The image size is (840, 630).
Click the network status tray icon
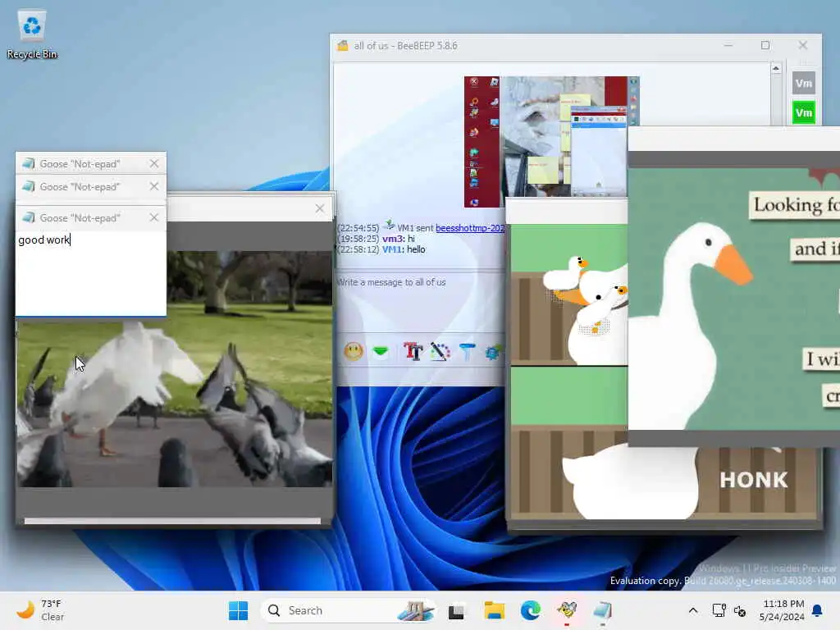click(719, 610)
